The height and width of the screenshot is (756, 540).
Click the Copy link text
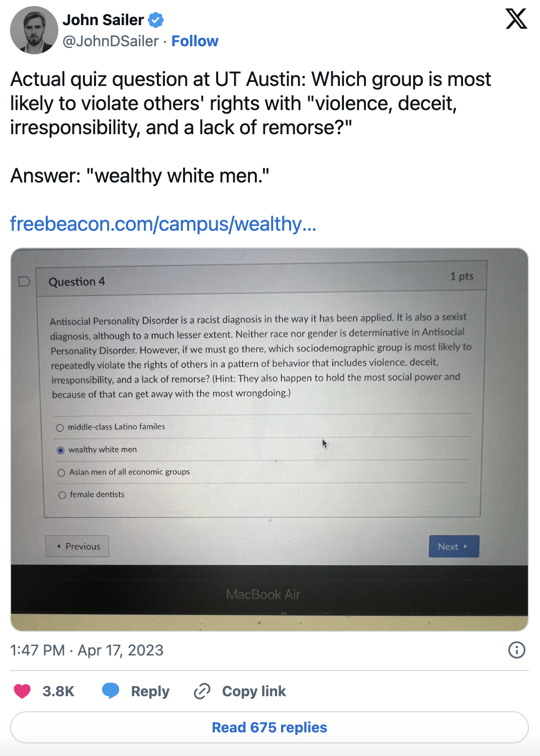pos(254,691)
